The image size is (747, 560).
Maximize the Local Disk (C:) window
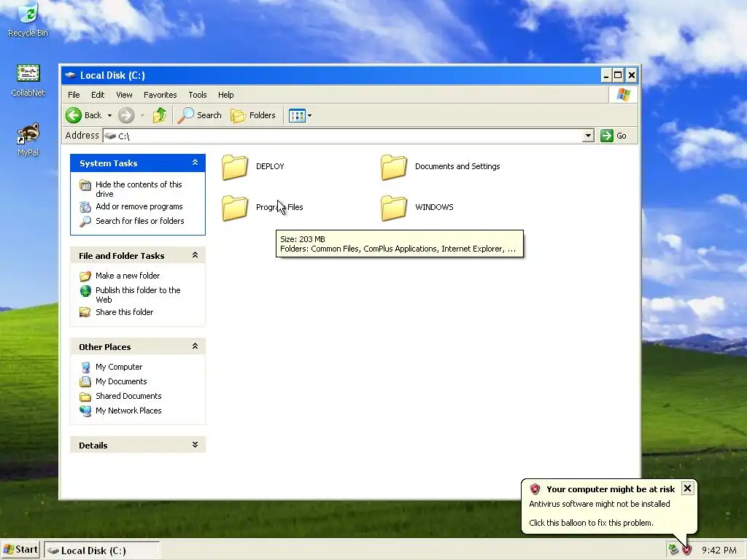tap(618, 75)
